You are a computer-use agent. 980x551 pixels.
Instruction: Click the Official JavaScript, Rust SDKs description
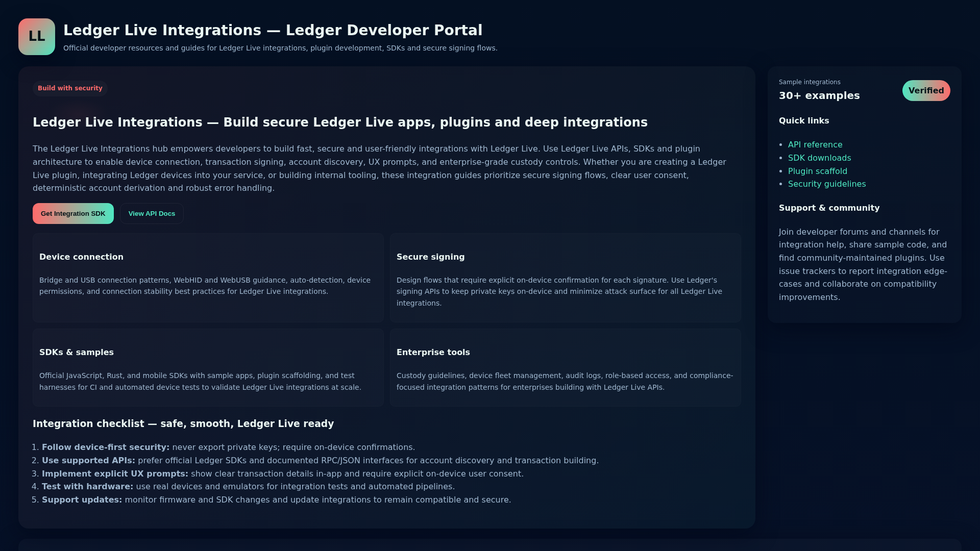point(200,382)
